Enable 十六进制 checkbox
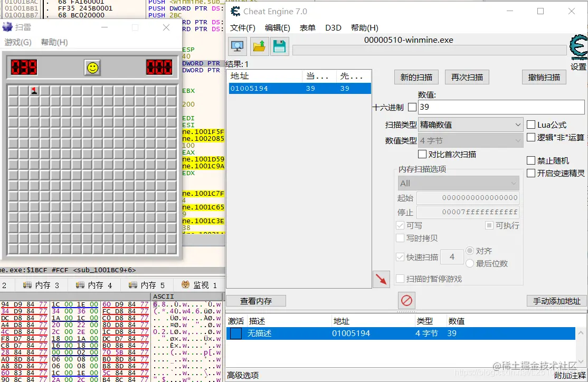The width and height of the screenshot is (588, 382). 413,107
